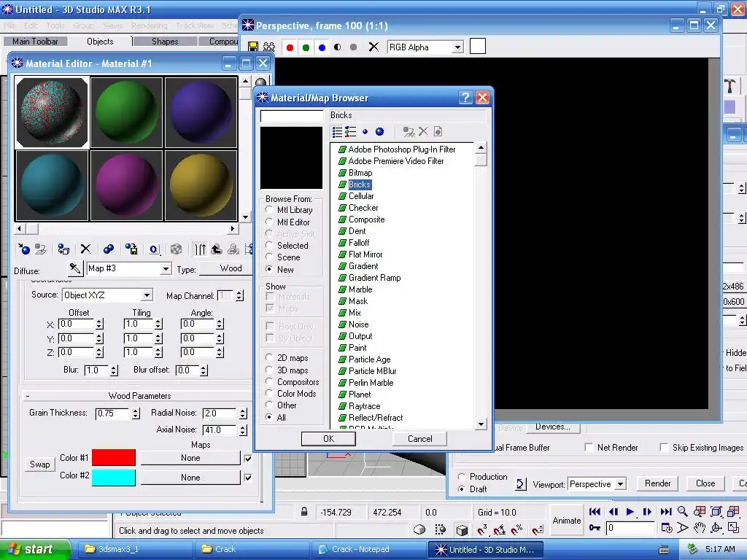
Task: Open RGB Alpha channel dropdown
Action: tap(457, 47)
